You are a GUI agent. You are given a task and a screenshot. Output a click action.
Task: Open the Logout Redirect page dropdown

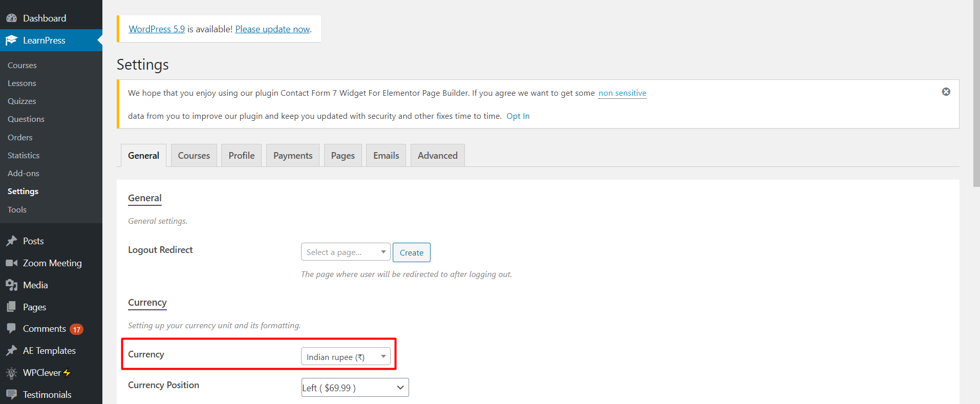tap(346, 252)
